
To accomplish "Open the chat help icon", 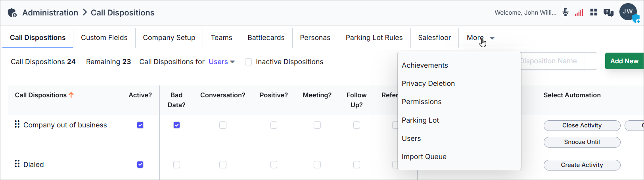I will tap(608, 13).
